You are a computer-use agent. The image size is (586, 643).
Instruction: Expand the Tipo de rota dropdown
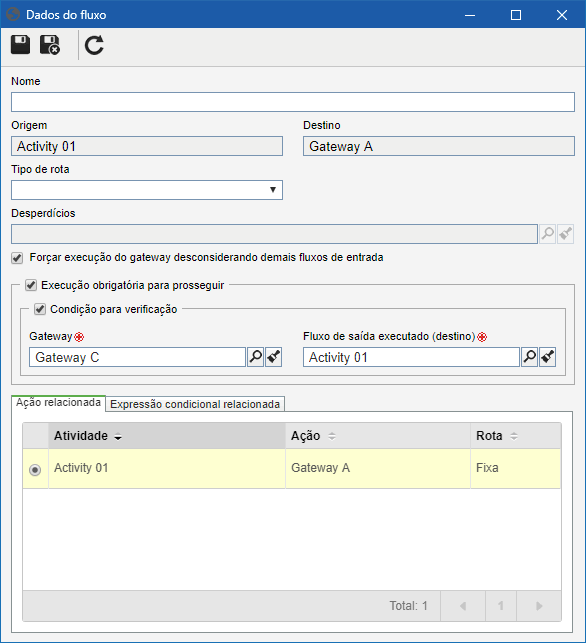point(147,190)
